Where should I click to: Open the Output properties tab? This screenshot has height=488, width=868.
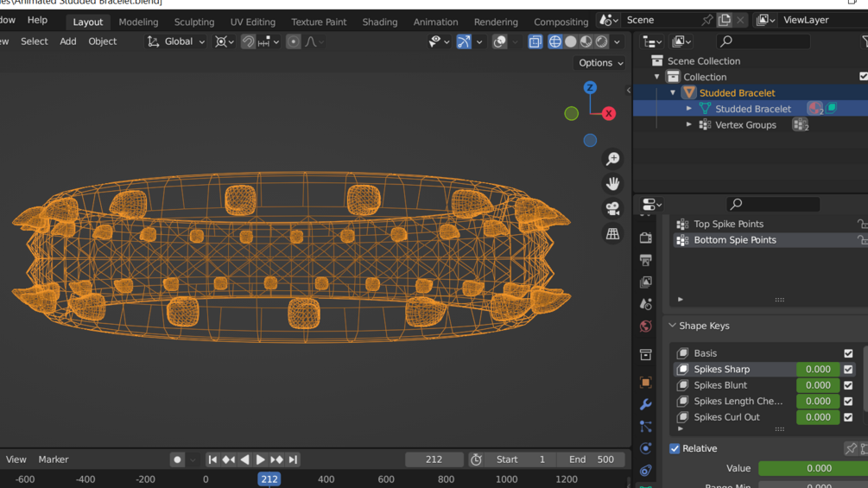(645, 260)
